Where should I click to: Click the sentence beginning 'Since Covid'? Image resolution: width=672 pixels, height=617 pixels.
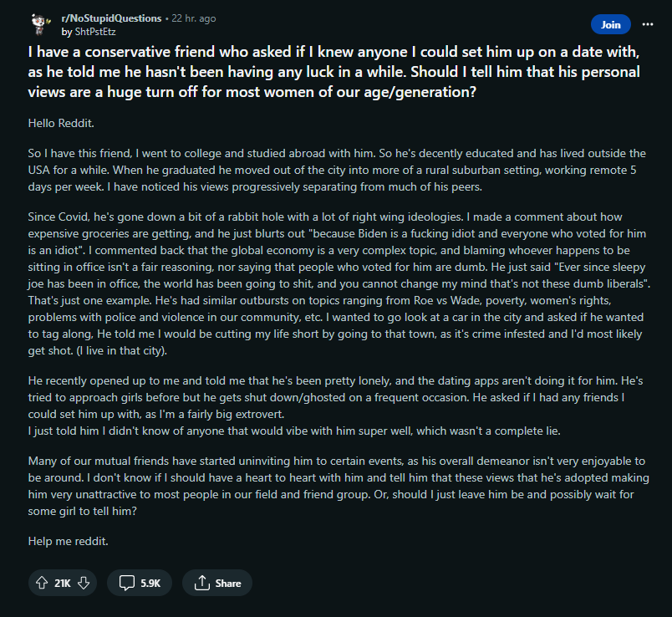click(x=246, y=217)
